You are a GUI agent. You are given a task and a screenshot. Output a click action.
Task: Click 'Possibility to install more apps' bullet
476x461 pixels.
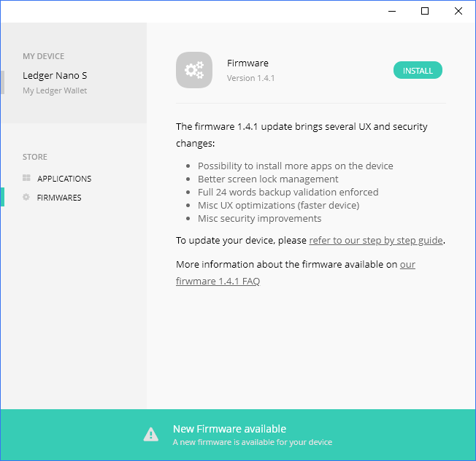coord(296,166)
